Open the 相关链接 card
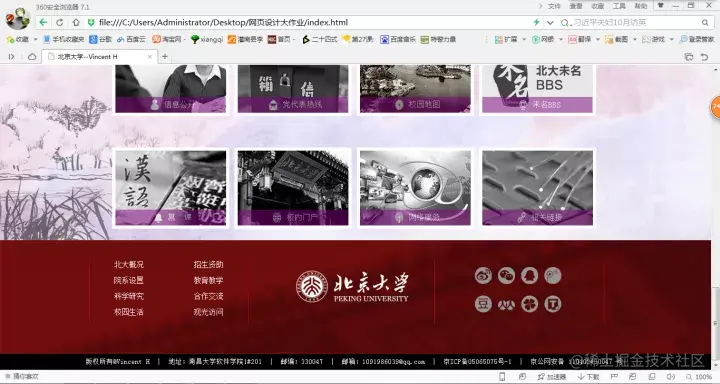The width and height of the screenshot is (720, 384). point(537,188)
